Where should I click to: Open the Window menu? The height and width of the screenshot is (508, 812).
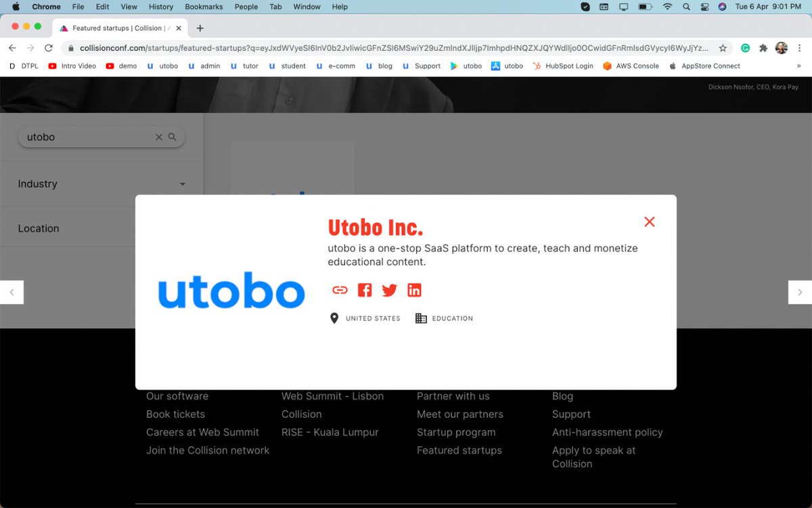[x=307, y=7]
